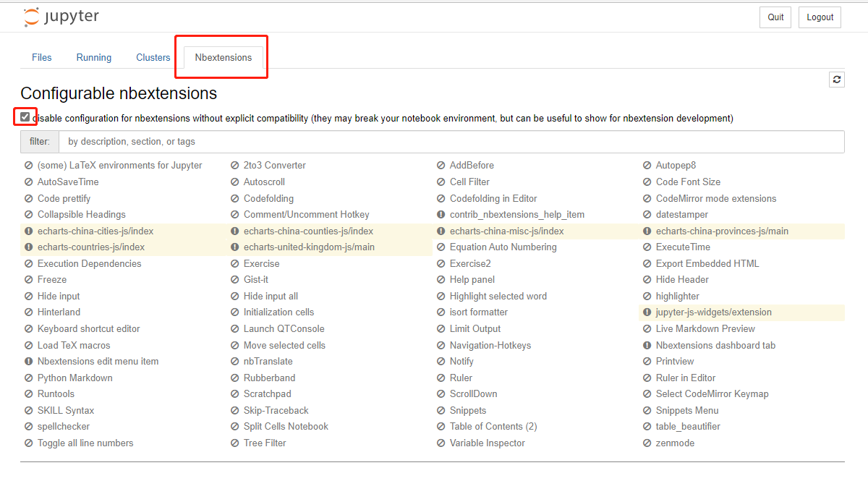868x481 pixels.
Task: Click the warning icon beside echarts-united-kingdom-js/main
Action: (235, 247)
